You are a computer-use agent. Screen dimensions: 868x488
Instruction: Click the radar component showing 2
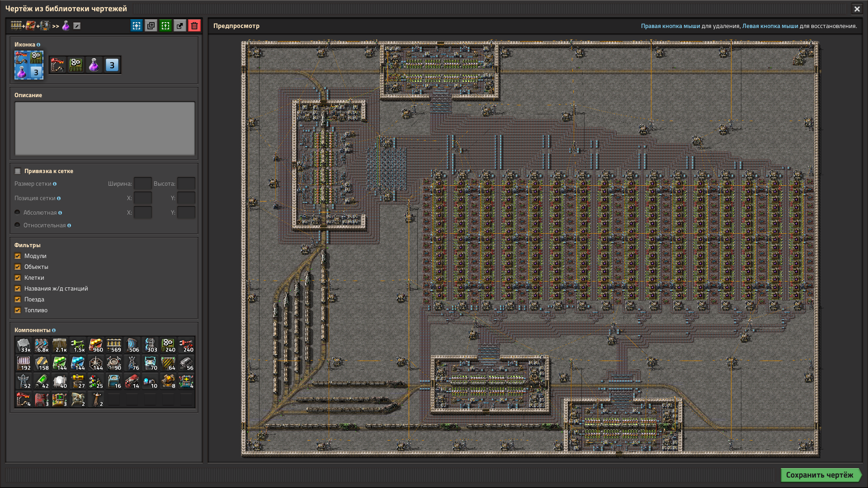tap(78, 399)
